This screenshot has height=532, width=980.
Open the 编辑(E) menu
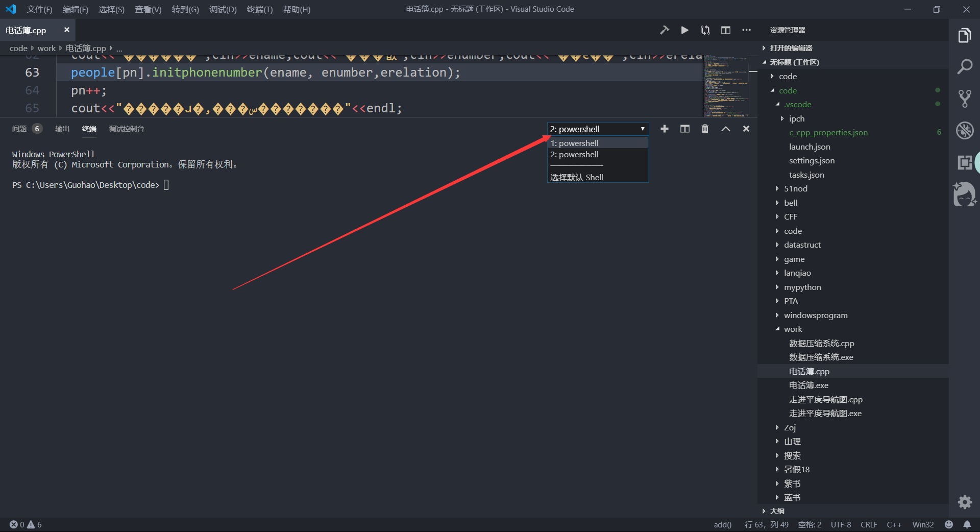tap(76, 9)
